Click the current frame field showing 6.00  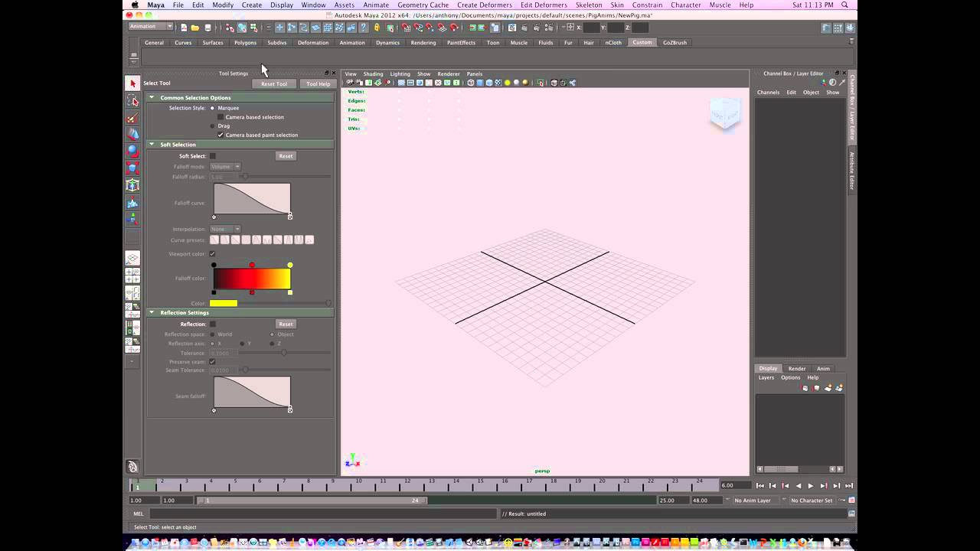(x=736, y=485)
